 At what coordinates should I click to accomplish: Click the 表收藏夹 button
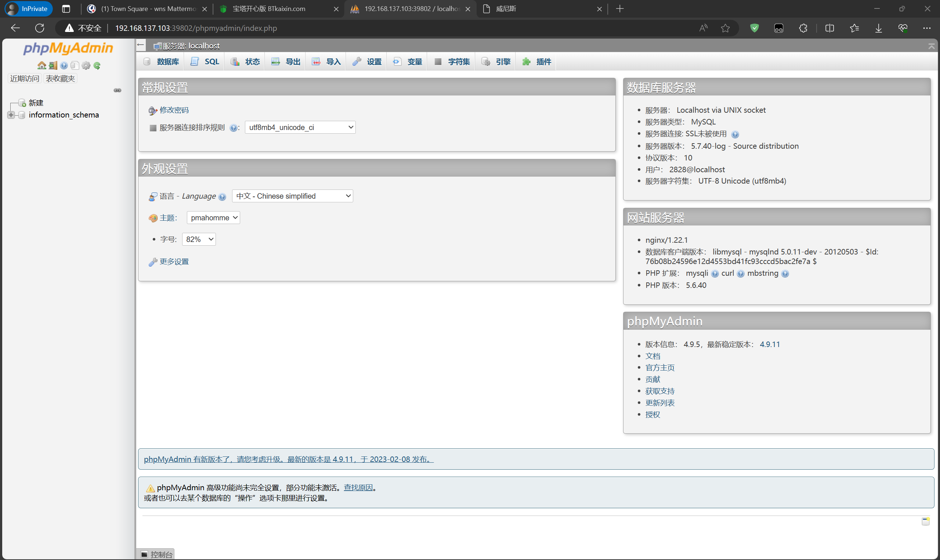click(x=60, y=79)
